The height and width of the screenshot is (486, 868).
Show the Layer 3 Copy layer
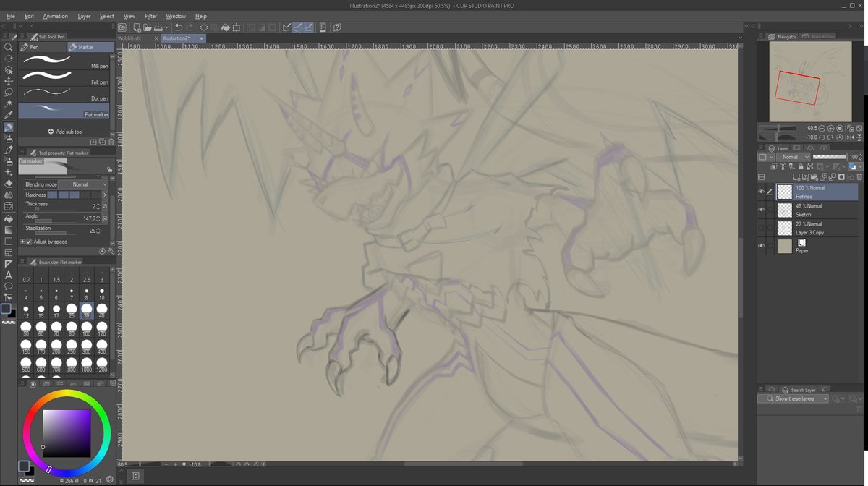(761, 228)
